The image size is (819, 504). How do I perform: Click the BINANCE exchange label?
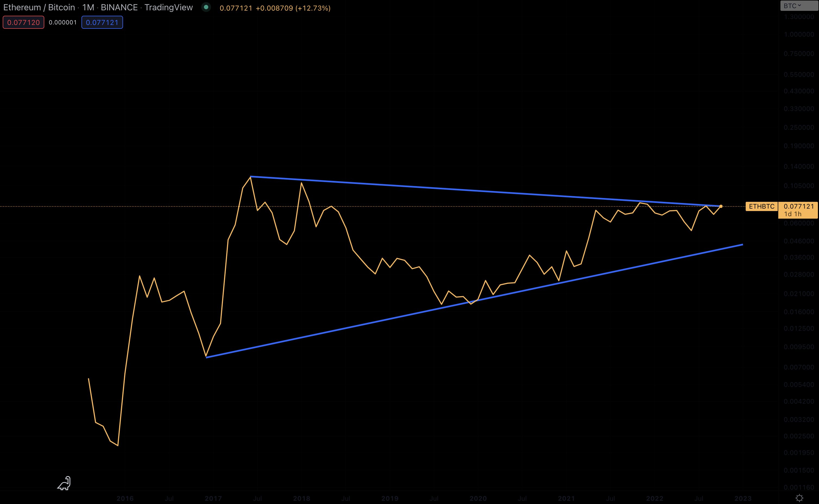click(x=119, y=7)
